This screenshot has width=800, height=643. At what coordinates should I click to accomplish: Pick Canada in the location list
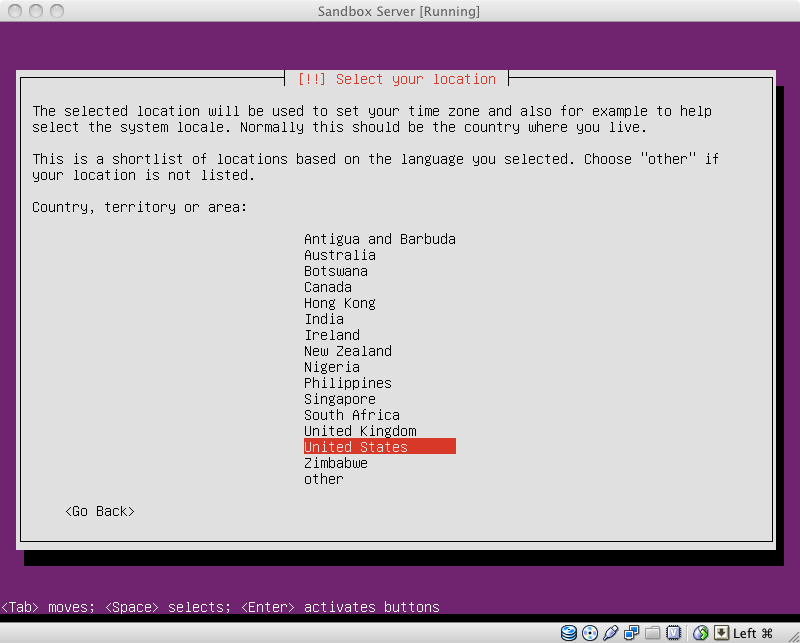[x=380, y=287]
